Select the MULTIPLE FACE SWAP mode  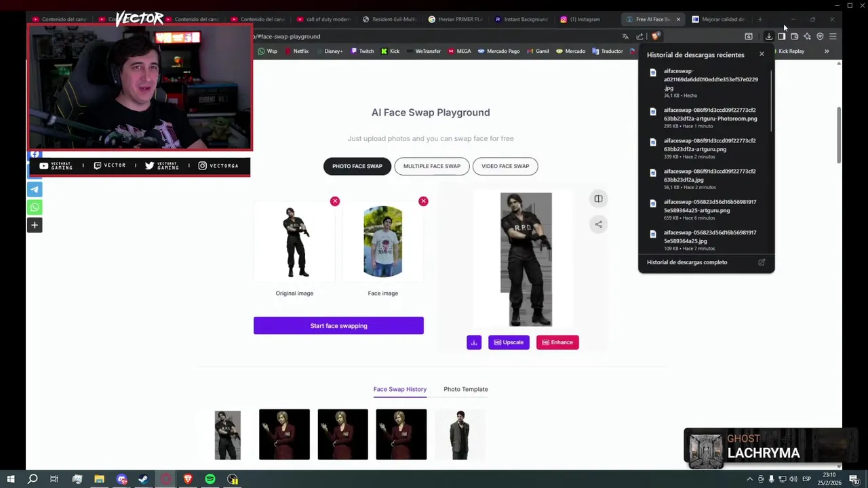(432, 166)
